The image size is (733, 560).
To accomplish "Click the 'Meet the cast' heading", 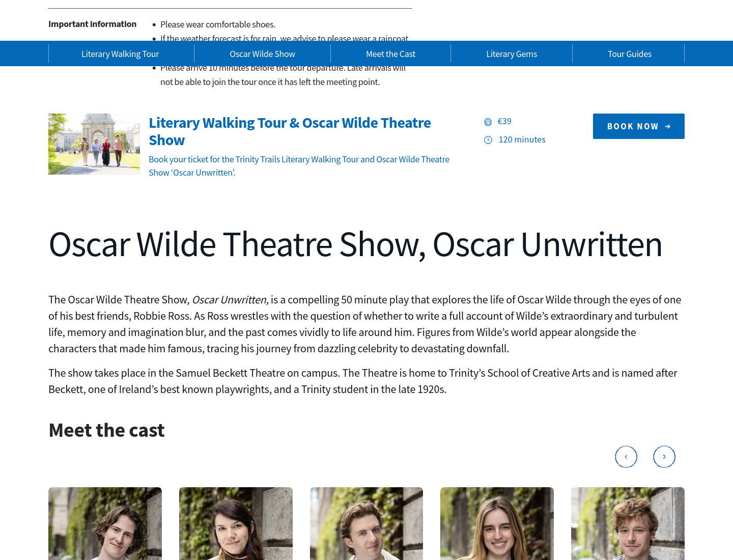I will [106, 430].
